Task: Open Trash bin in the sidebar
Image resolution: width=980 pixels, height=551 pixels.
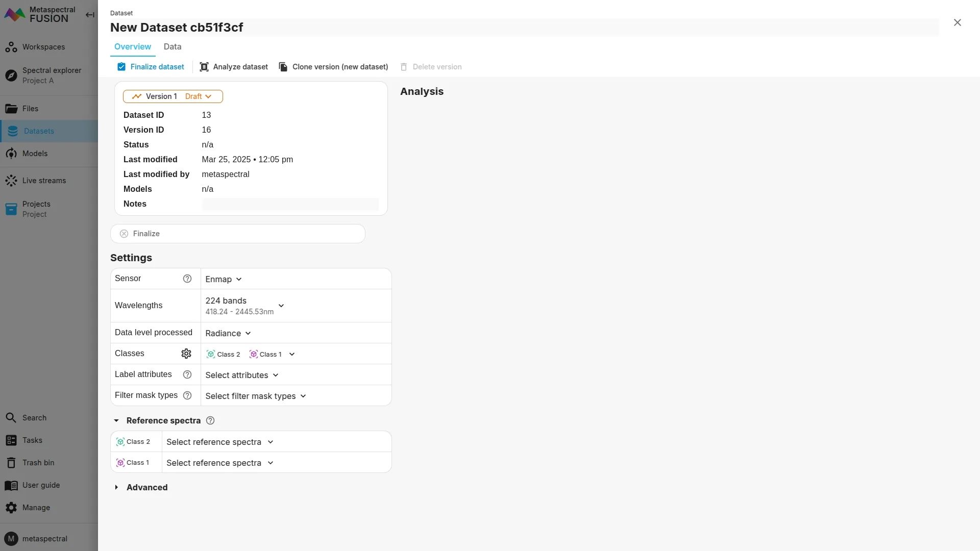Action: point(38,463)
